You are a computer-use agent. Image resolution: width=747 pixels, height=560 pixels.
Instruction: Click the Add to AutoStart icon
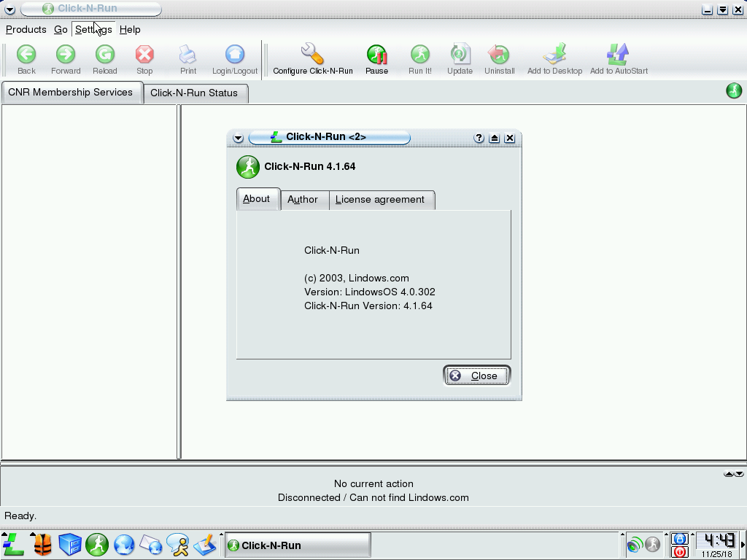pyautogui.click(x=619, y=54)
